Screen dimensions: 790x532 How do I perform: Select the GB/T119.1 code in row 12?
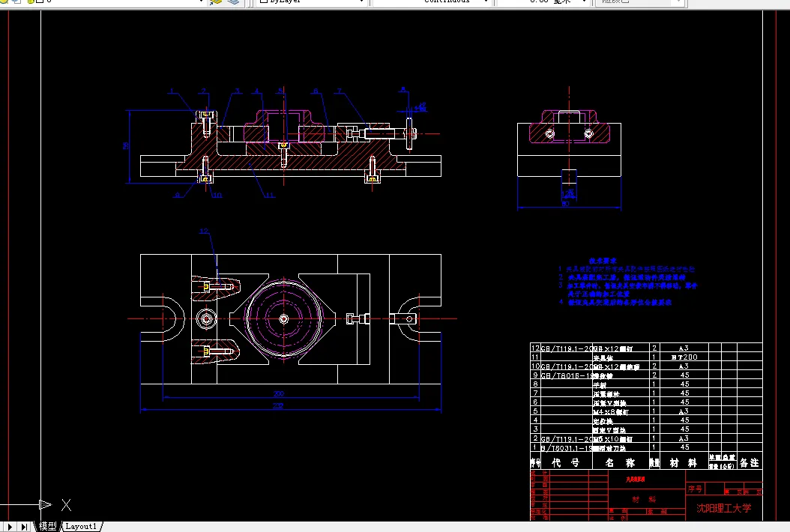pos(567,348)
